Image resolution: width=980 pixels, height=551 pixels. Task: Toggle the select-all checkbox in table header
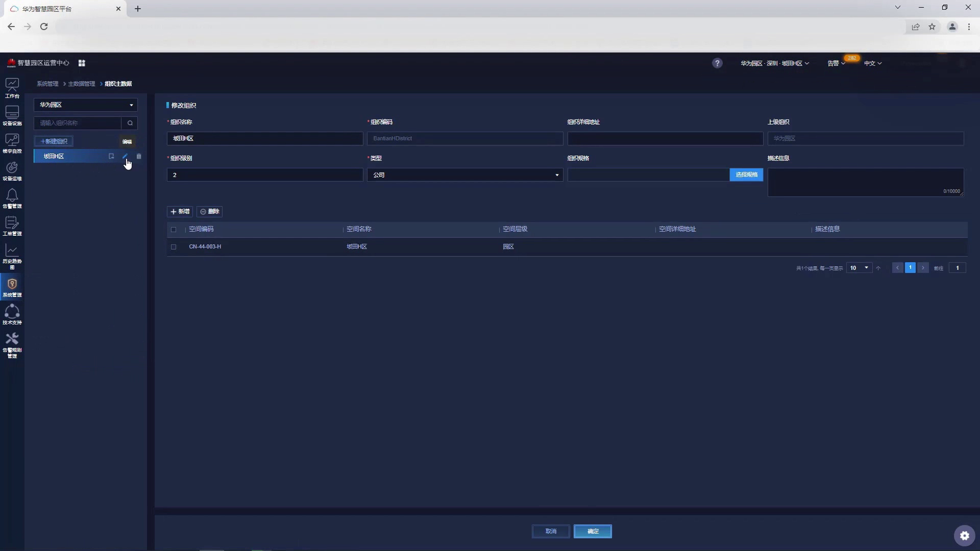click(174, 230)
